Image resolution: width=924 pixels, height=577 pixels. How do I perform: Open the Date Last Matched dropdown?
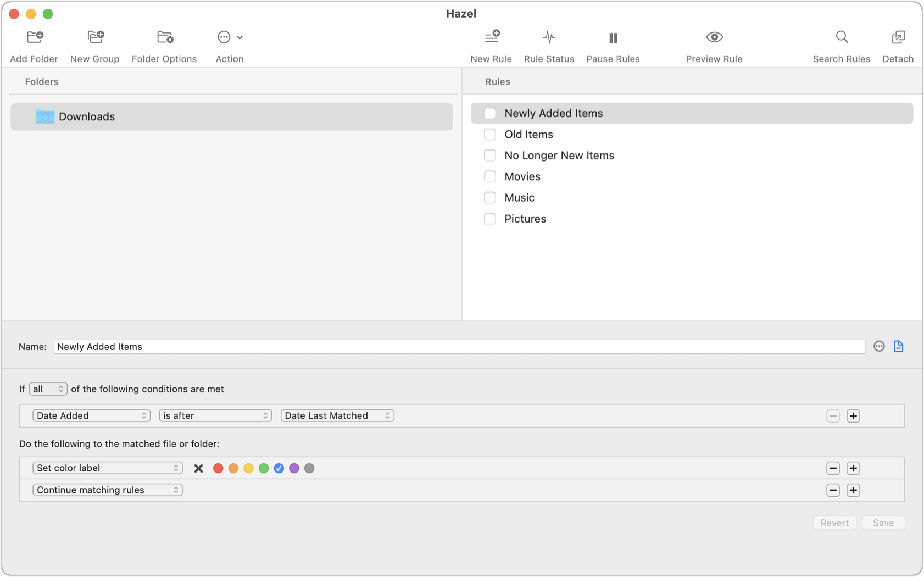point(337,416)
